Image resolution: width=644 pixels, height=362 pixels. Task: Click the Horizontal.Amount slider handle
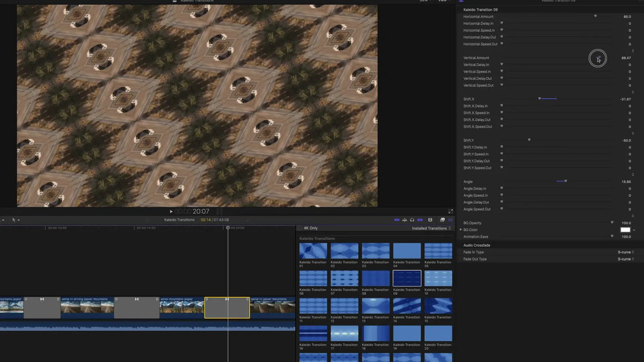click(595, 16)
